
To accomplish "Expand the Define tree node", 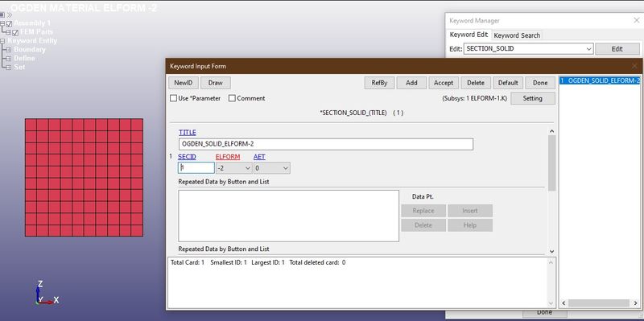I will [x=8, y=59].
